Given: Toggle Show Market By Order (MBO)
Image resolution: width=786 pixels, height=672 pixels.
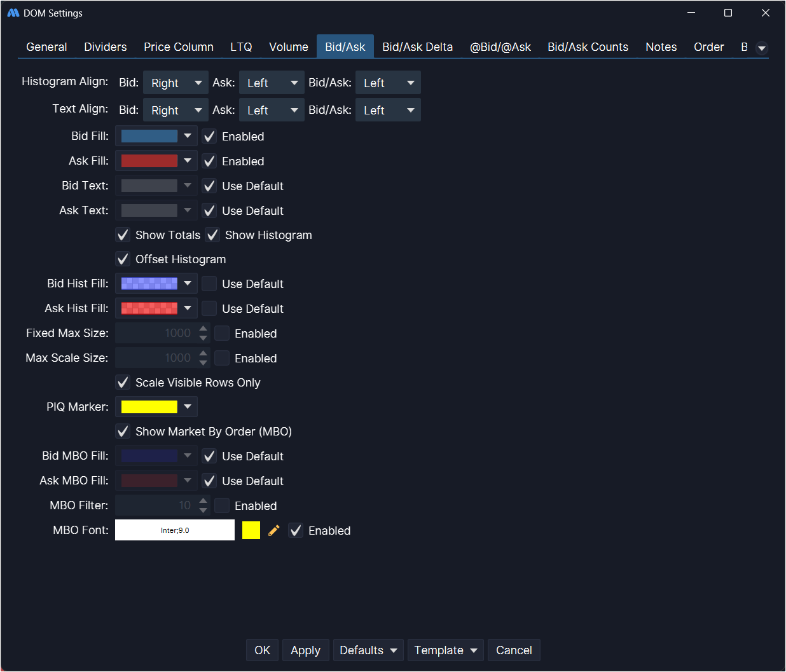Looking at the screenshot, I should click(123, 432).
